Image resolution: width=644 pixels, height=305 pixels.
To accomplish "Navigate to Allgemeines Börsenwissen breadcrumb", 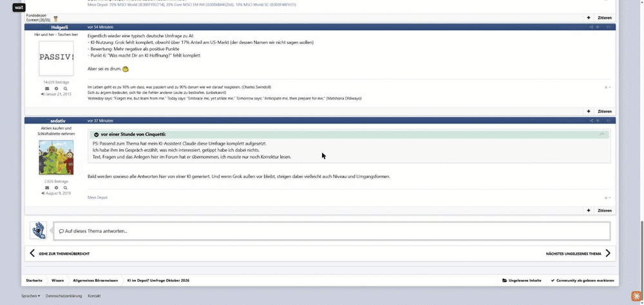I will [95, 281].
